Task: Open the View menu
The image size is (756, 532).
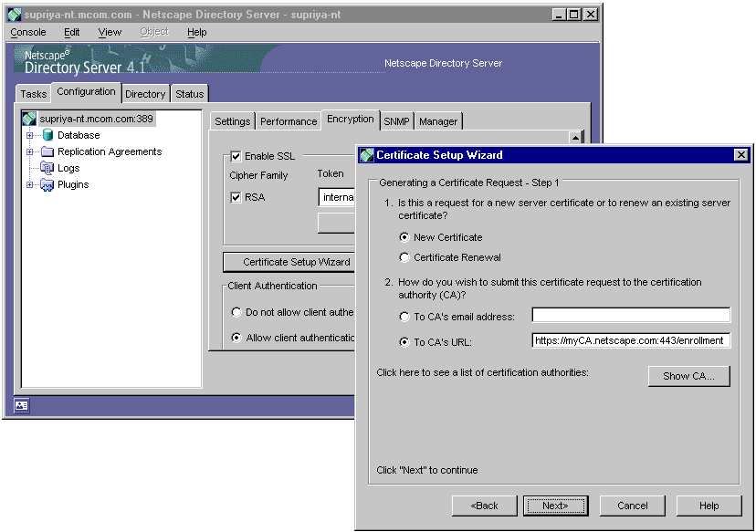Action: click(110, 32)
